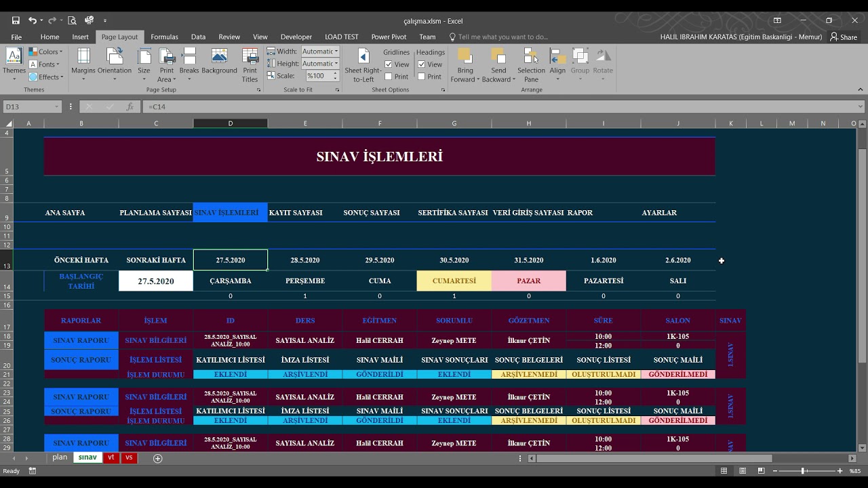Go to KAYIT SAYFASI navigation link
The width and height of the screenshot is (868, 488).
coord(296,213)
